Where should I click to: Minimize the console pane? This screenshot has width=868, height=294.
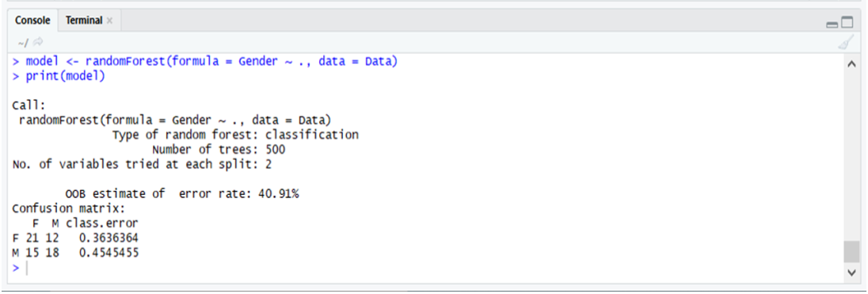pos(832,23)
